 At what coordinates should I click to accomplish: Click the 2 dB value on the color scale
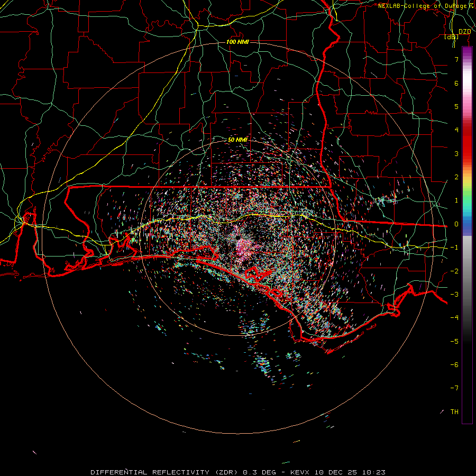[x=456, y=177]
